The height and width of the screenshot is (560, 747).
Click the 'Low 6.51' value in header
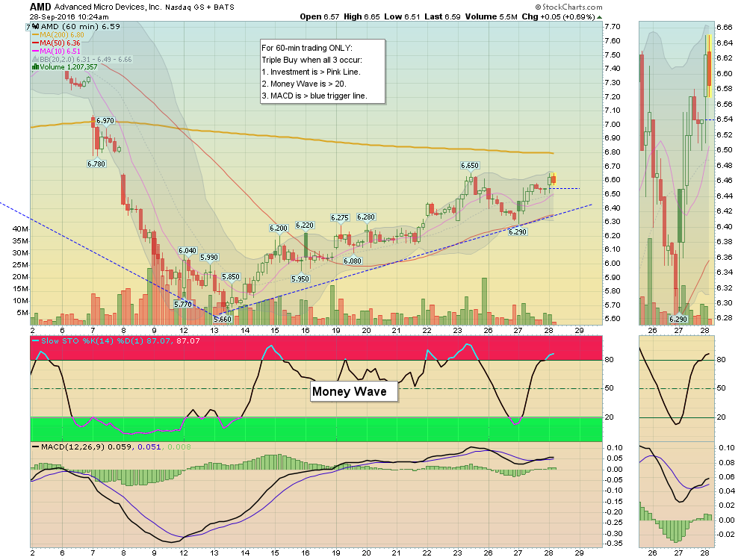click(402, 16)
